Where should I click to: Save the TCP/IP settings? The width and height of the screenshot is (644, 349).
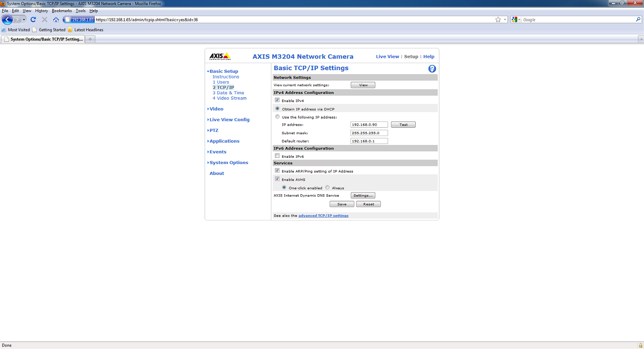click(x=342, y=204)
